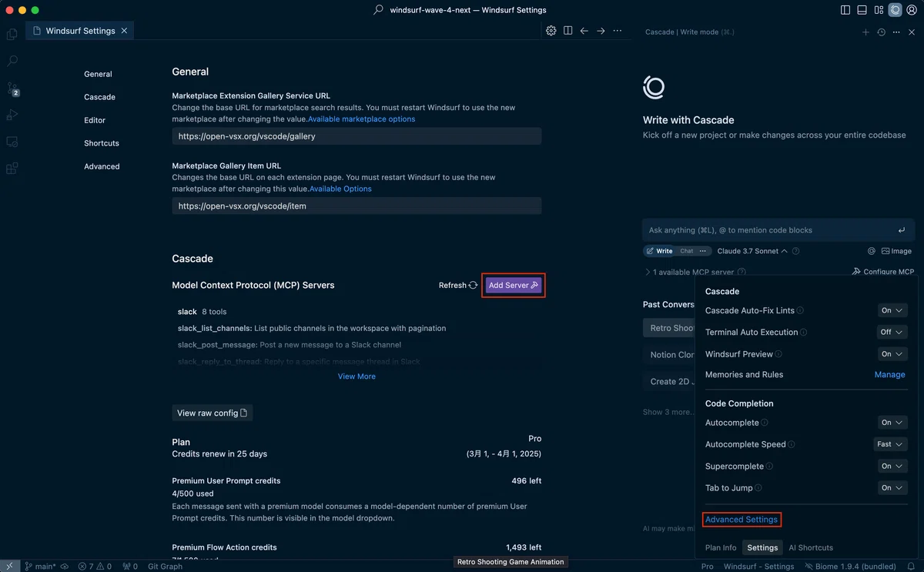The height and width of the screenshot is (572, 924).
Task: Click Add Server button
Action: pos(514,285)
